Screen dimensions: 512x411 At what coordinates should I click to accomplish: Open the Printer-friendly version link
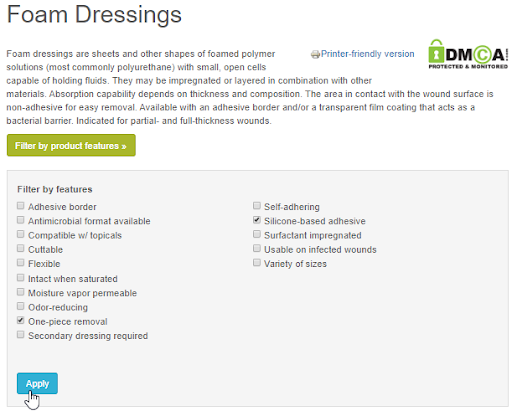pyautogui.click(x=367, y=54)
